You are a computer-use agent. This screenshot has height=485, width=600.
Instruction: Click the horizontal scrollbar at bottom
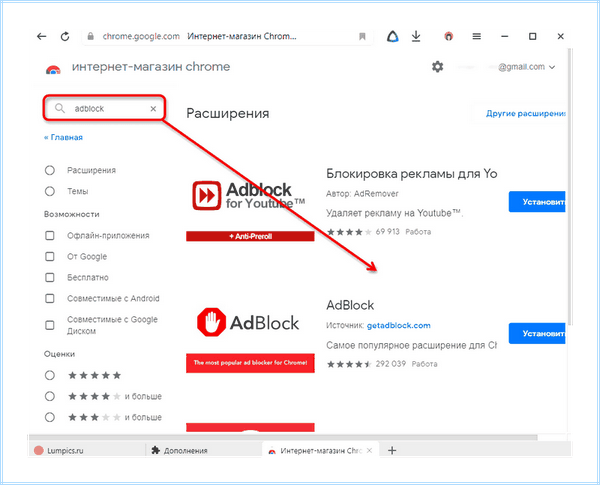point(283,438)
